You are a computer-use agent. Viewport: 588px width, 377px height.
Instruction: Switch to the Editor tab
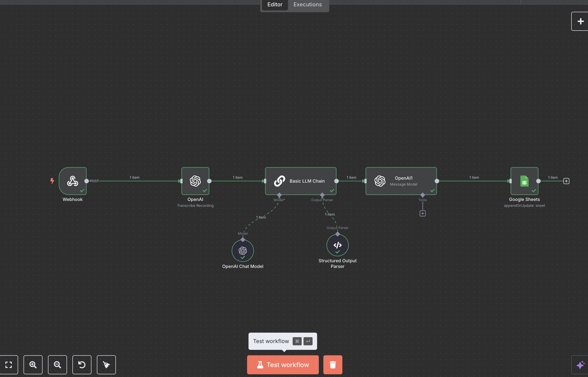tap(275, 4)
